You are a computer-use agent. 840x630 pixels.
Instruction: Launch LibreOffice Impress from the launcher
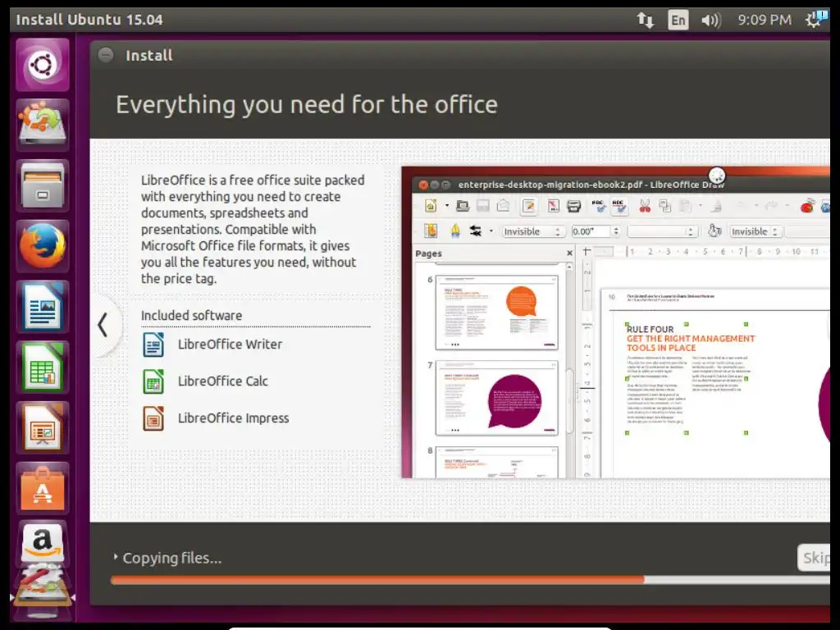click(43, 428)
